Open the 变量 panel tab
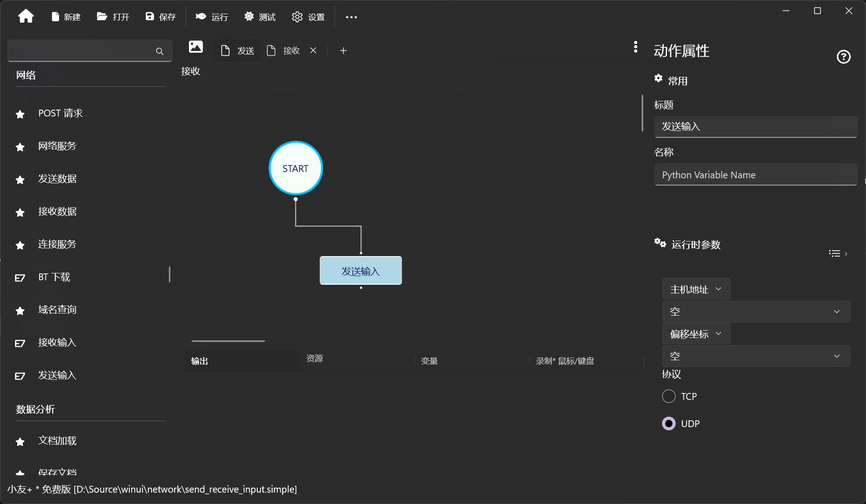The height and width of the screenshot is (504, 866). pos(428,361)
